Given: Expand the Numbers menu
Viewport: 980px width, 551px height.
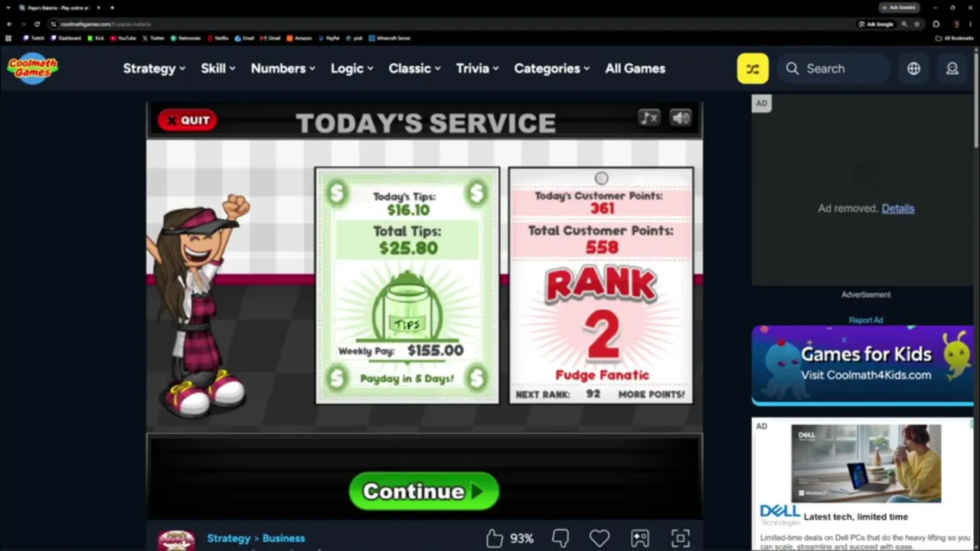Looking at the screenshot, I should 283,68.
